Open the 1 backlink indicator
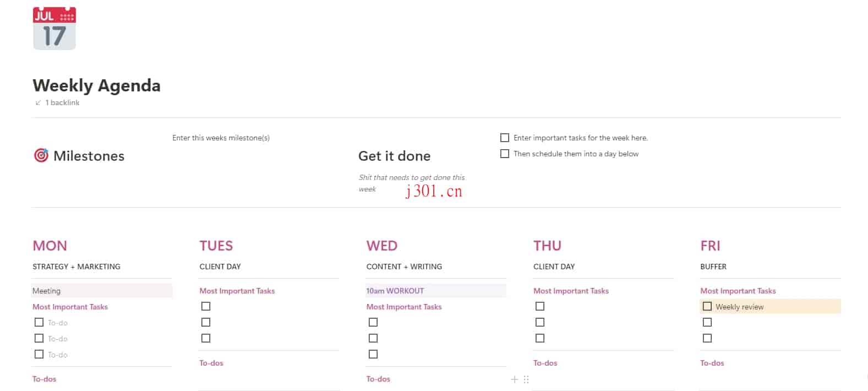868x391 pixels. (57, 102)
